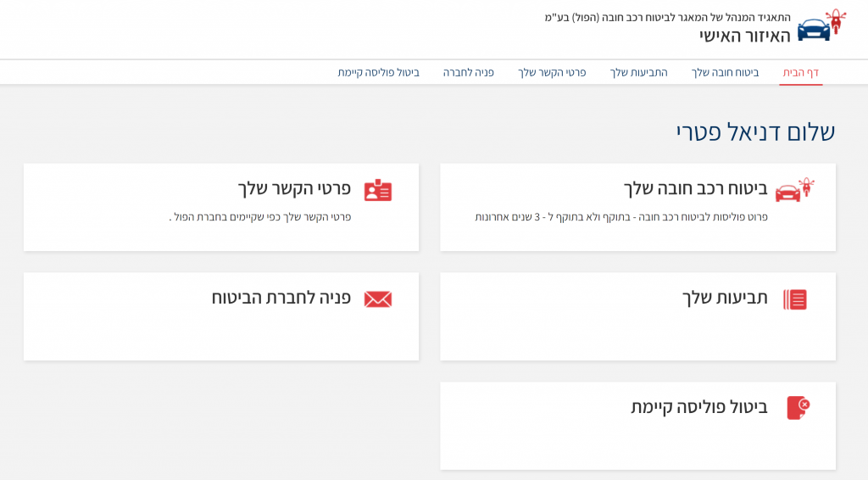Open the פניה לחברה navigation tab
The height and width of the screenshot is (480, 868).
pyautogui.click(x=468, y=73)
